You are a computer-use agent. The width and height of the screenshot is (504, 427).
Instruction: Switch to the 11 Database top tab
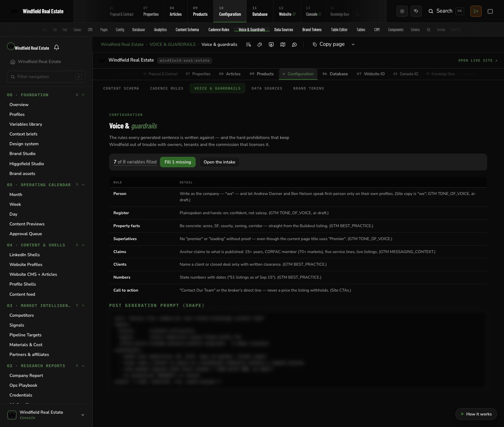coord(260,11)
